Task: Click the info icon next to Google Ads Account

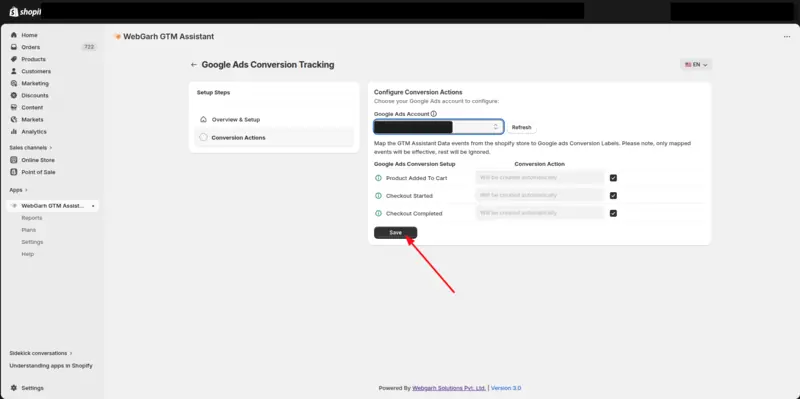Action: tap(434, 114)
